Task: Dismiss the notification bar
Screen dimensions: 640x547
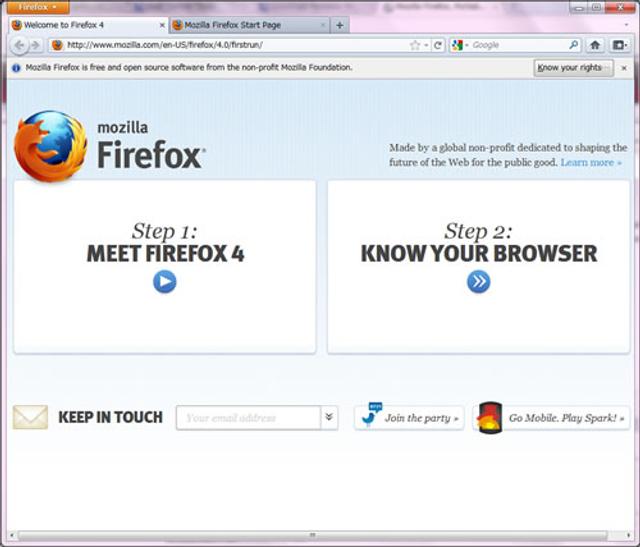Action: [624, 68]
